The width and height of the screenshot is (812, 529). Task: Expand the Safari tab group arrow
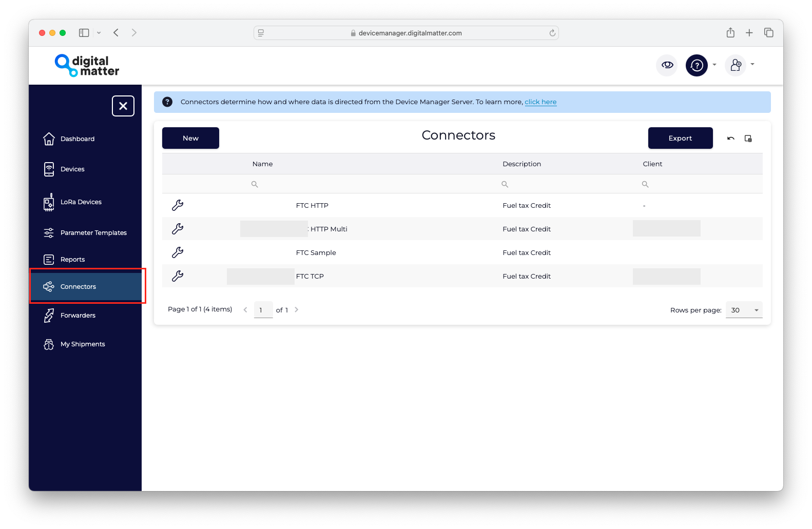pos(99,33)
